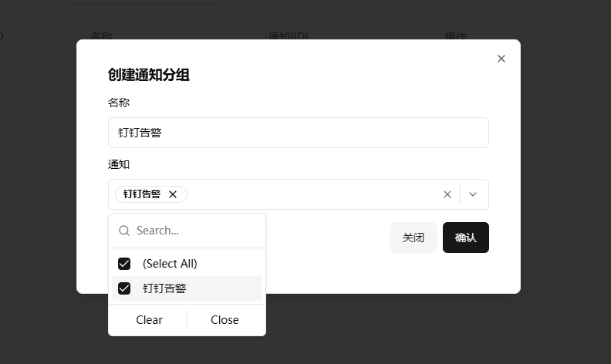Toggle the (Select All) checkbox
The height and width of the screenshot is (364, 611).
click(124, 264)
